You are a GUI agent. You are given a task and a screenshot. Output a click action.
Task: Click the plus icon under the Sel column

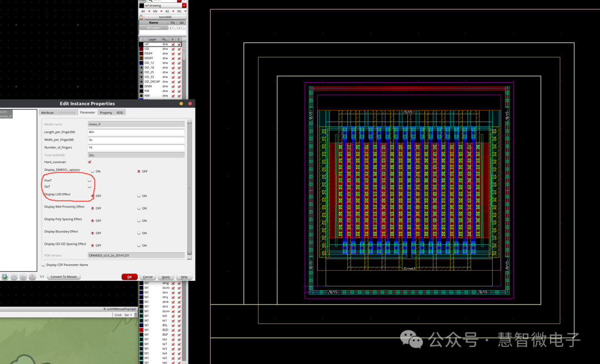click(178, 27)
